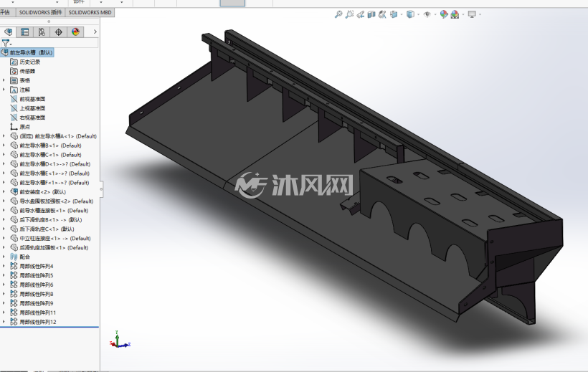Click the 前安装座<2> sub-assembly icon

[x=14, y=191]
